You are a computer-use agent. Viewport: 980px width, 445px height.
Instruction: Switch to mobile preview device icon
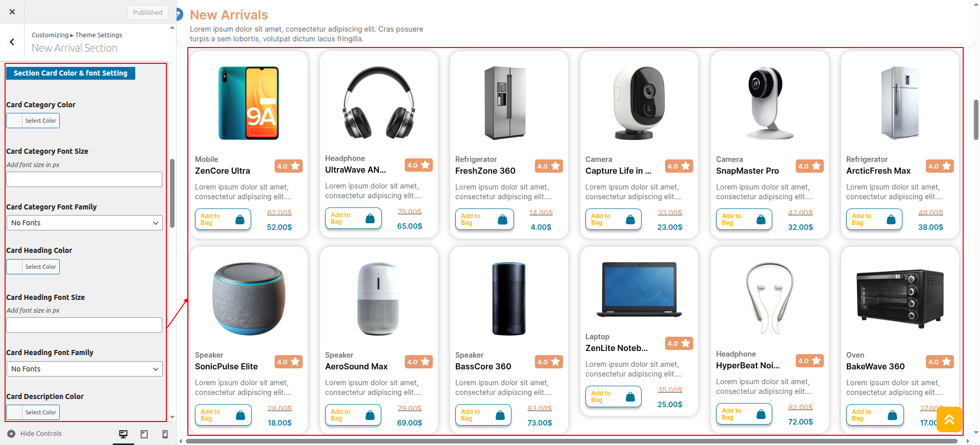(165, 434)
